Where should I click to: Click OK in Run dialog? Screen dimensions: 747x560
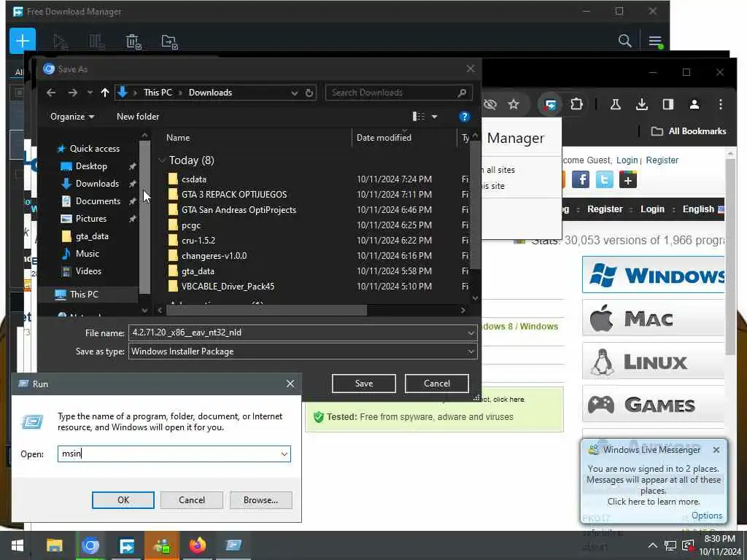coord(123,500)
